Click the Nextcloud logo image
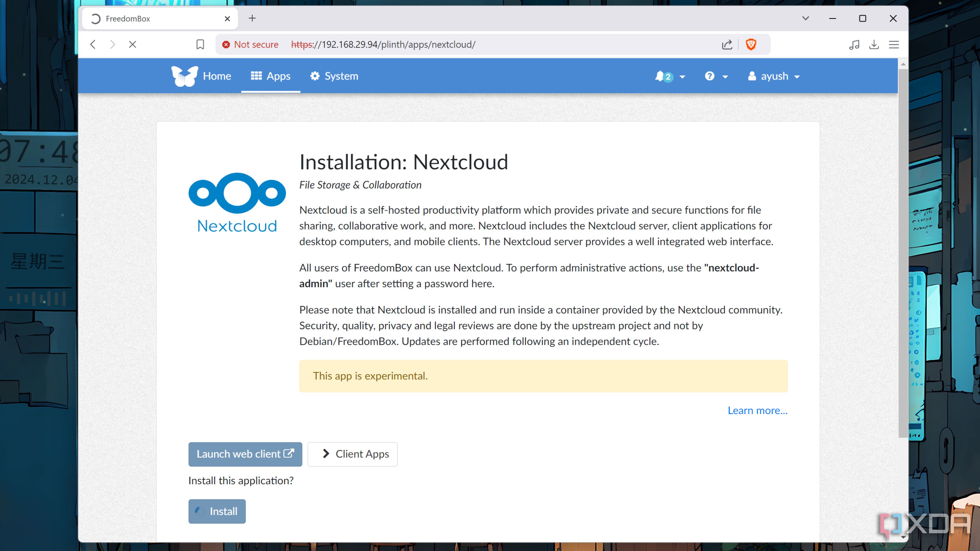980x551 pixels. [x=237, y=203]
